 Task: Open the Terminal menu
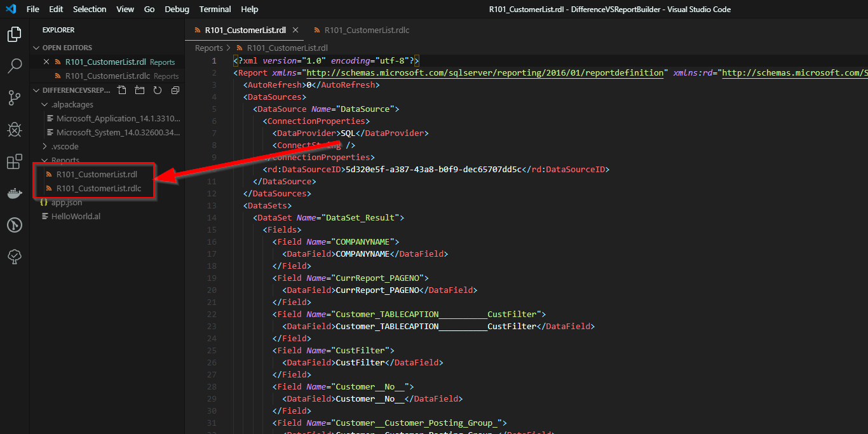tap(215, 9)
